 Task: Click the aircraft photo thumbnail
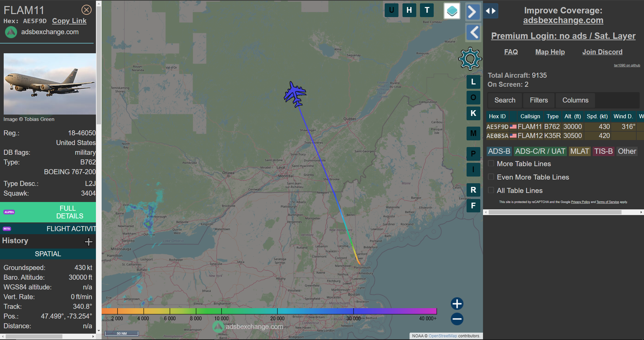(x=50, y=84)
